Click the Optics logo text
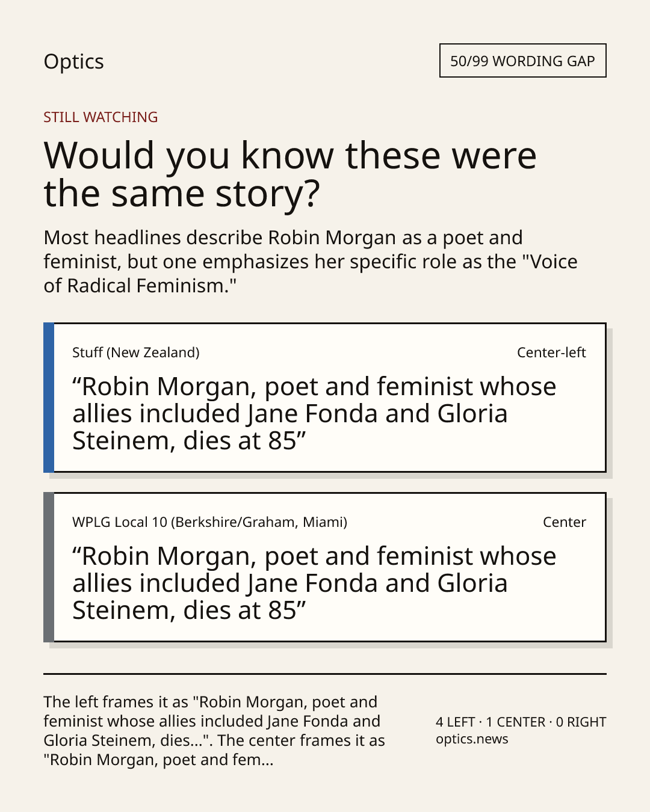Image resolution: width=650 pixels, height=812 pixels. (73, 62)
